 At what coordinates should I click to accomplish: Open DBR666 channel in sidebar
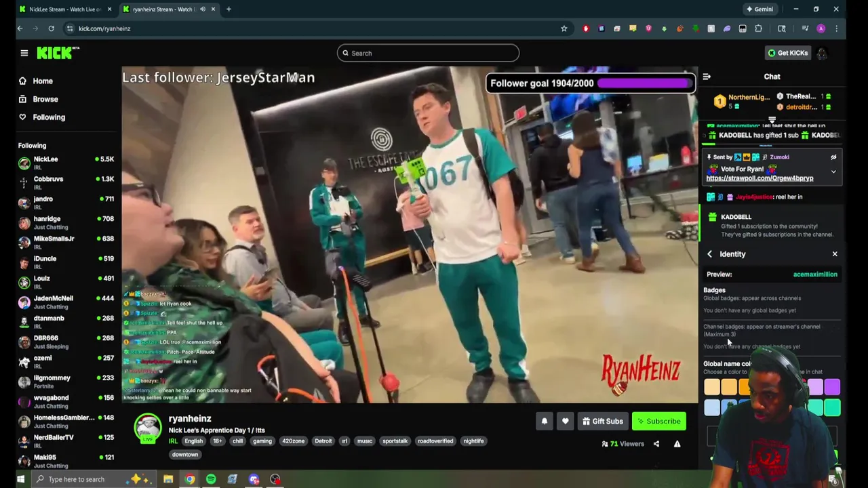coord(66,342)
